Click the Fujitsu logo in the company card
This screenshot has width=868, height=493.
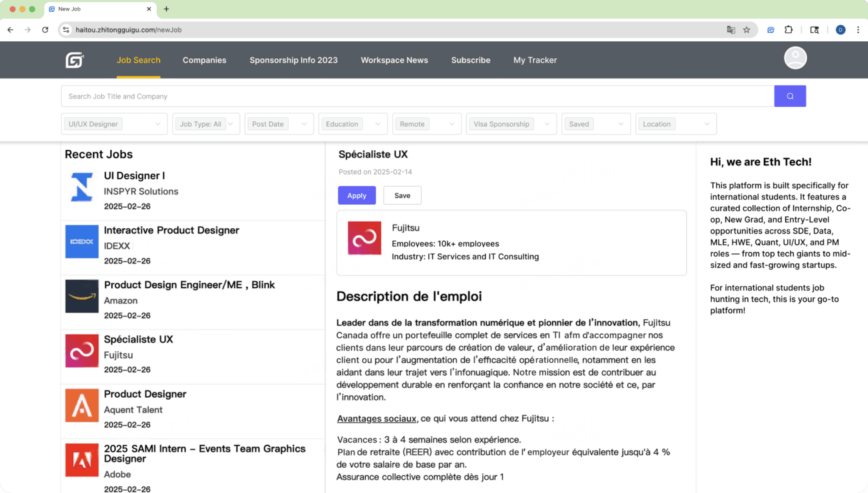tap(364, 238)
